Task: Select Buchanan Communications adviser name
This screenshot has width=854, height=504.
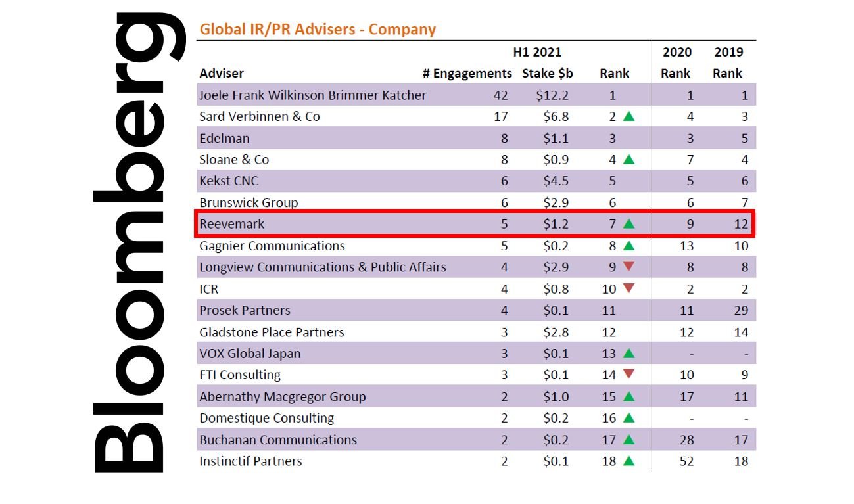Action: coord(278,440)
